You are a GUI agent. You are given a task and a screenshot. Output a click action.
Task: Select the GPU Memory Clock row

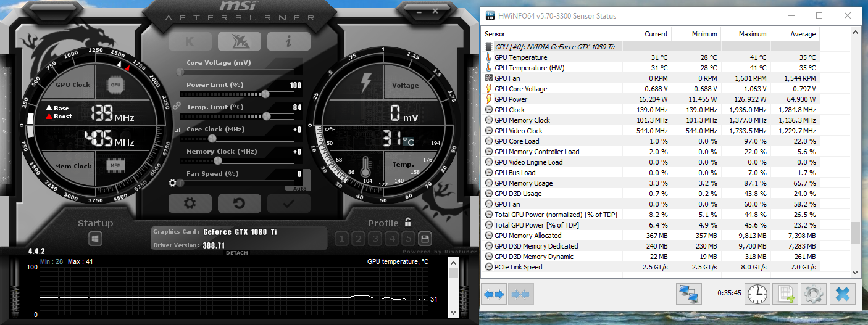[x=651, y=120]
